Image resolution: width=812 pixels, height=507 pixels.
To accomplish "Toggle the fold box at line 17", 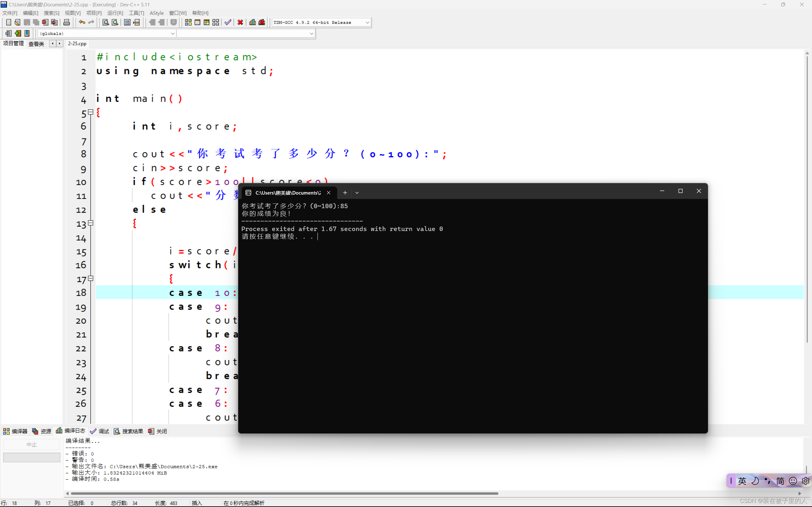I will [91, 278].
